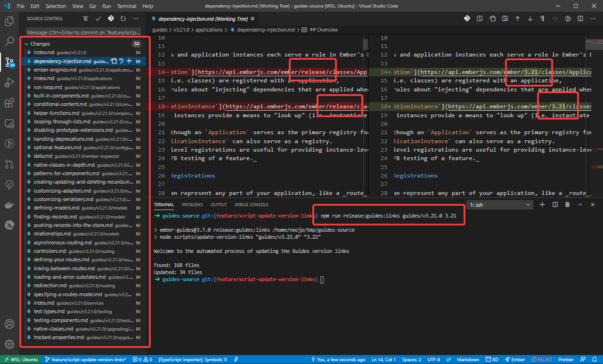Click errors and warnings count in status bar
The height and width of the screenshot is (364, 603).
[143, 359]
